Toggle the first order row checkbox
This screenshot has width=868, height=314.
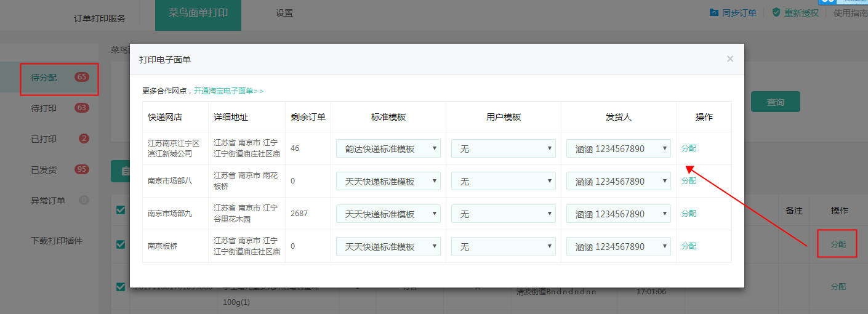[121, 244]
